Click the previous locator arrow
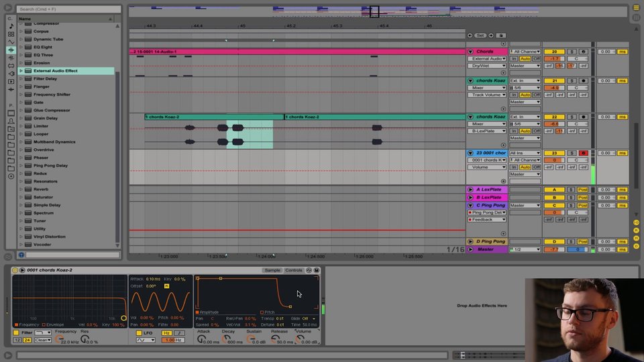Viewport: 644px width, 362px height. point(470,36)
